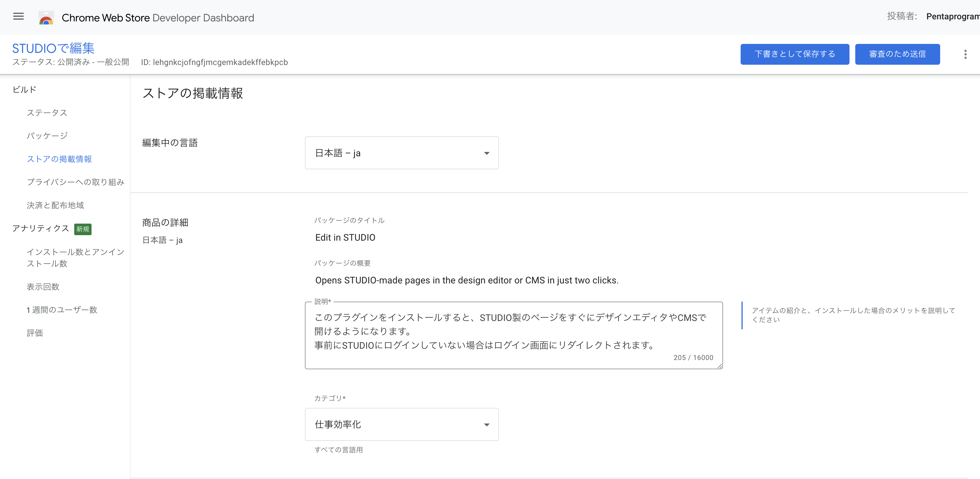Viewport: 980px width, 479px height.
Task: Select the ストアの掲載情報 sidebar item
Action: pyautogui.click(x=59, y=159)
